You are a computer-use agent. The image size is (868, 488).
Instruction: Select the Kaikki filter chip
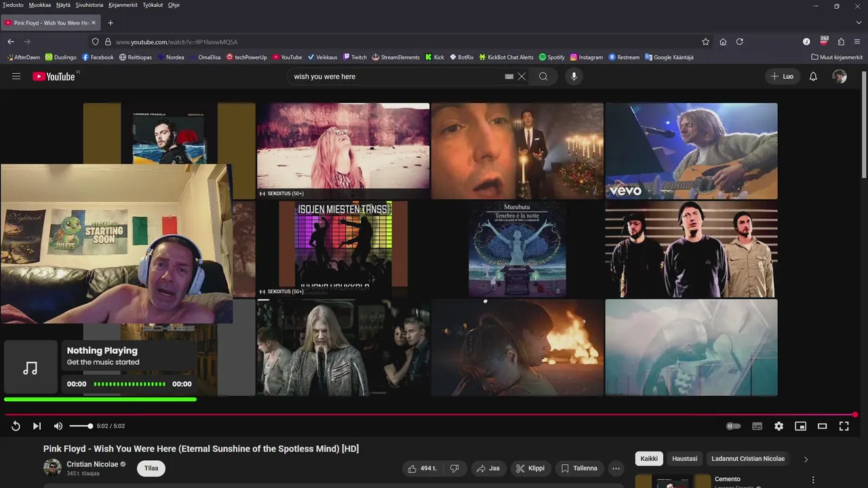tap(649, 459)
